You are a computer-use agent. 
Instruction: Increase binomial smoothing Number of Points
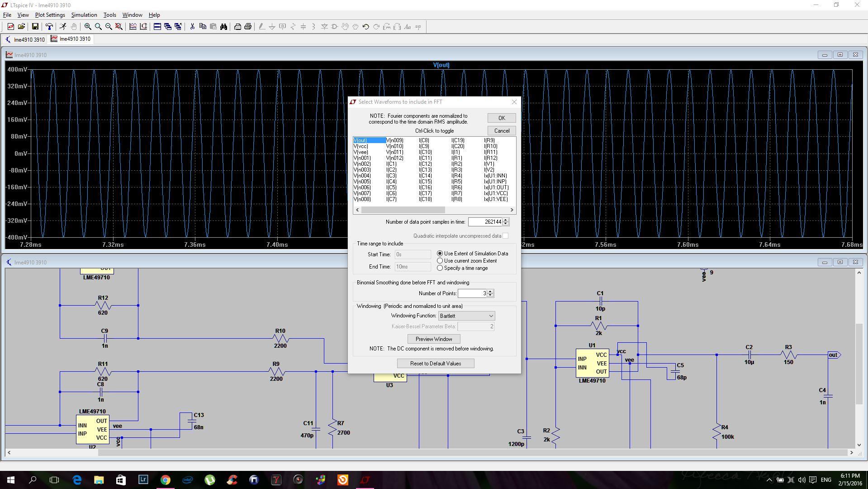click(x=490, y=291)
